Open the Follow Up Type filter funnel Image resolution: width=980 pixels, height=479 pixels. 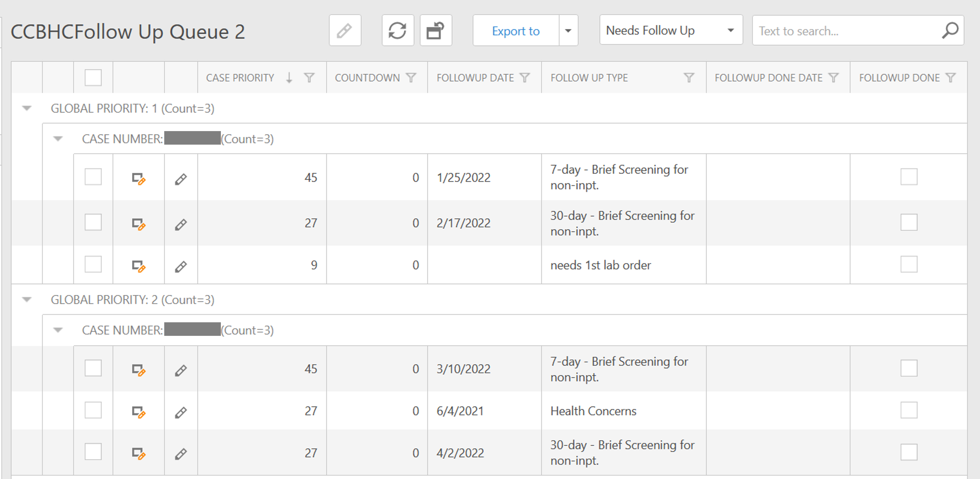pyautogui.click(x=689, y=78)
